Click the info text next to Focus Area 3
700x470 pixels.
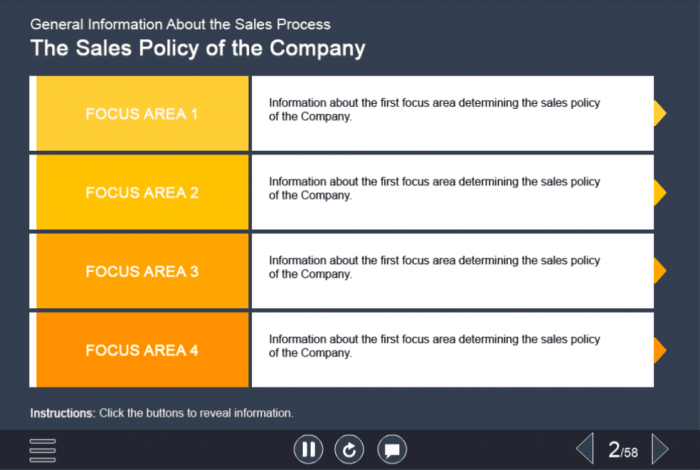pyautogui.click(x=434, y=267)
